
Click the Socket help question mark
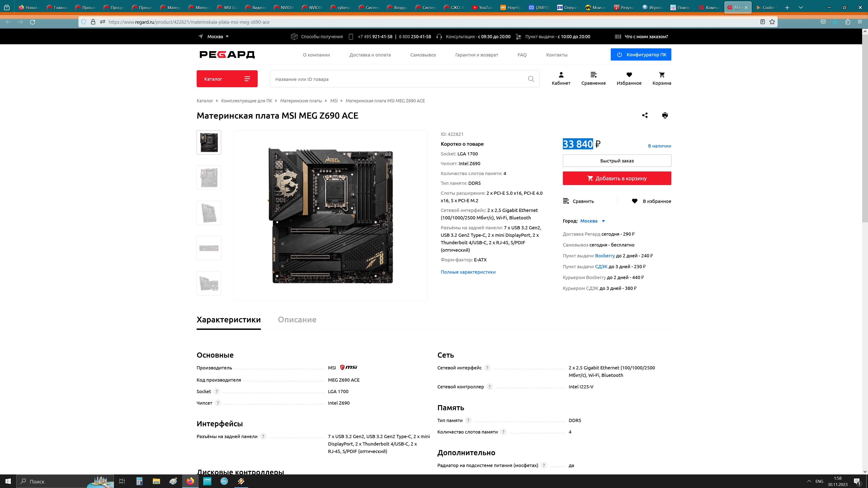click(x=217, y=391)
